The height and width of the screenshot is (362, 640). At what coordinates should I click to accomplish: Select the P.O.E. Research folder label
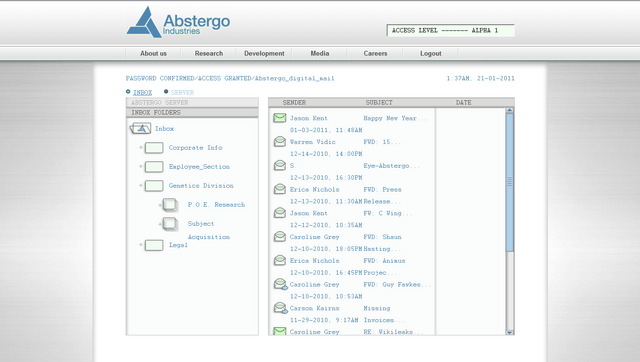click(x=216, y=205)
